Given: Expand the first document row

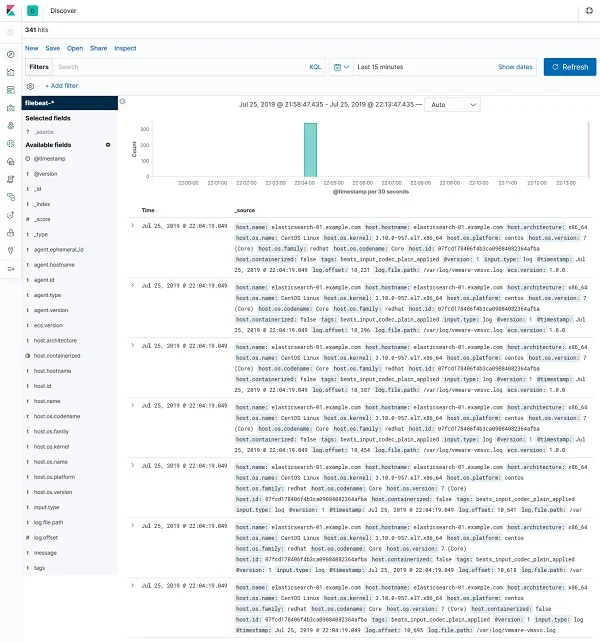Looking at the screenshot, I should tap(133, 226).
